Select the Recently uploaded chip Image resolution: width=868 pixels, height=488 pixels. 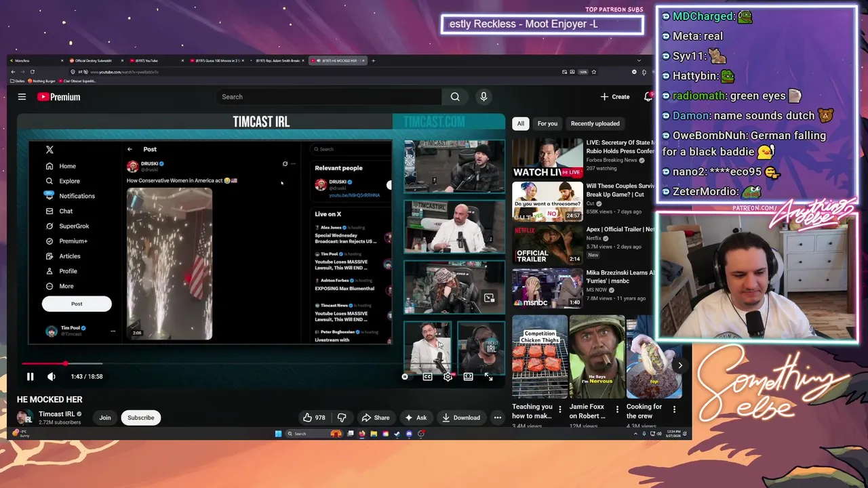[x=595, y=123]
